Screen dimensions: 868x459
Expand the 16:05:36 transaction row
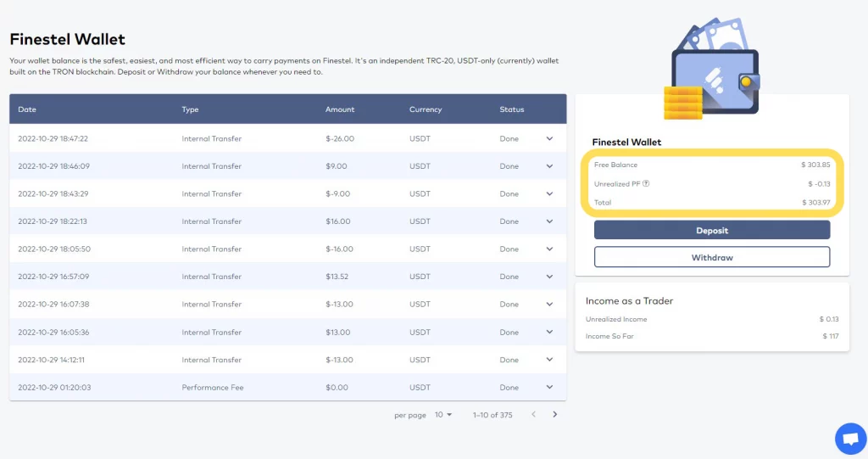click(x=549, y=332)
